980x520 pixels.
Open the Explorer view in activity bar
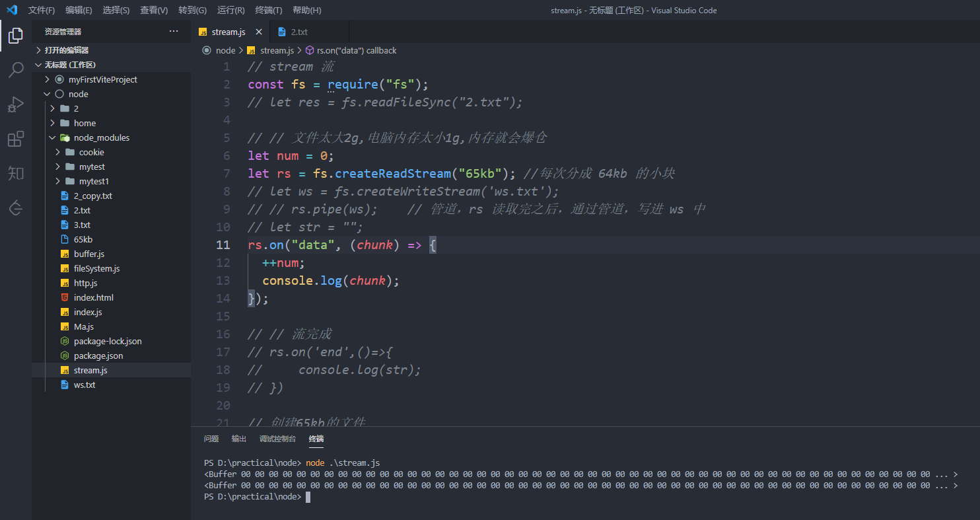tap(16, 36)
